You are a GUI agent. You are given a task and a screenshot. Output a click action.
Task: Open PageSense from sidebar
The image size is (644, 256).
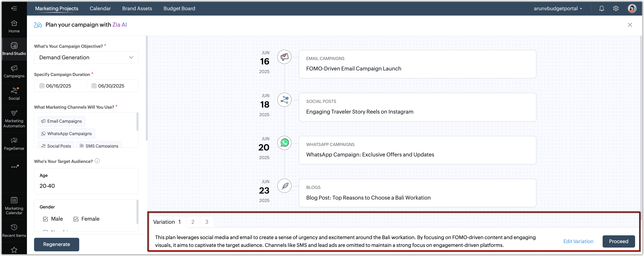[14, 144]
